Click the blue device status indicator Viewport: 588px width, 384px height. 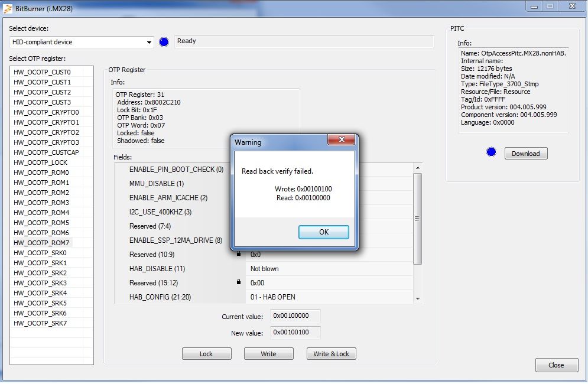point(164,42)
